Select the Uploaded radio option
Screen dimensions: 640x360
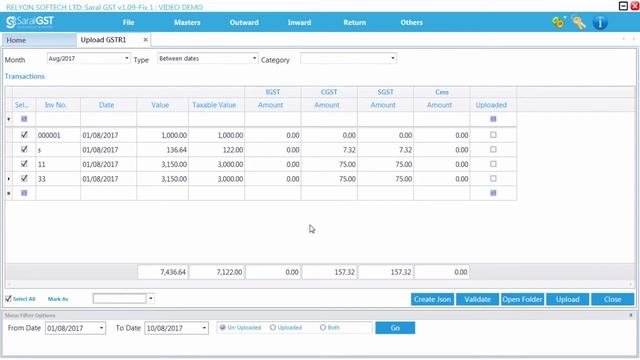click(x=273, y=327)
